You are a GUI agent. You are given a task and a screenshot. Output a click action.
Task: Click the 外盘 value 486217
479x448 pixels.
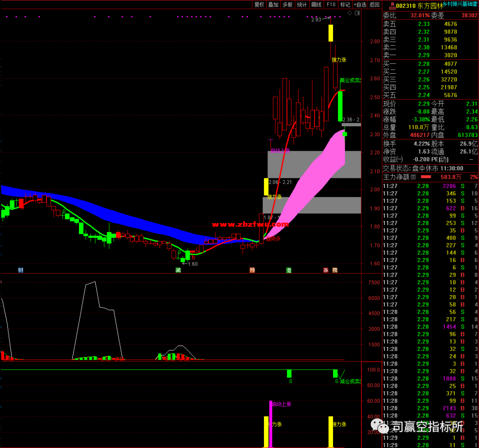(420, 135)
